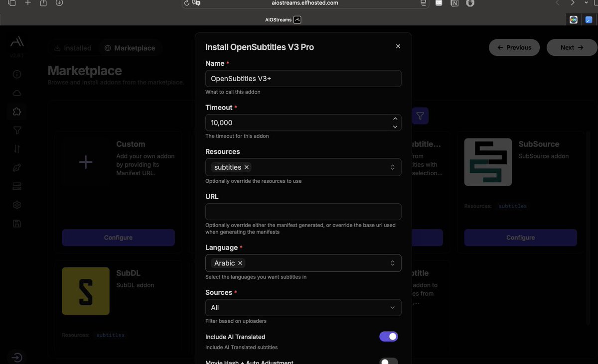Click the AIOStreams logo atop the sidebar
The image size is (598, 364).
tap(17, 42)
